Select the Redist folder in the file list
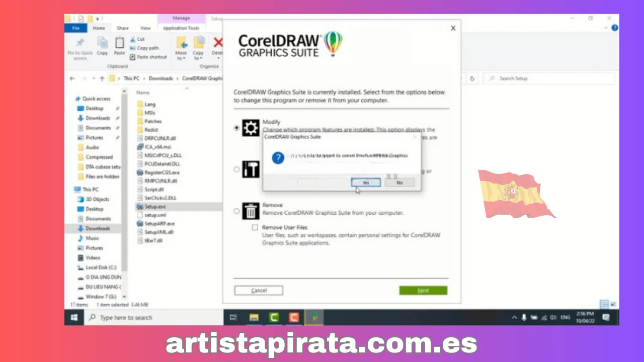644x362 pixels. pos(151,130)
